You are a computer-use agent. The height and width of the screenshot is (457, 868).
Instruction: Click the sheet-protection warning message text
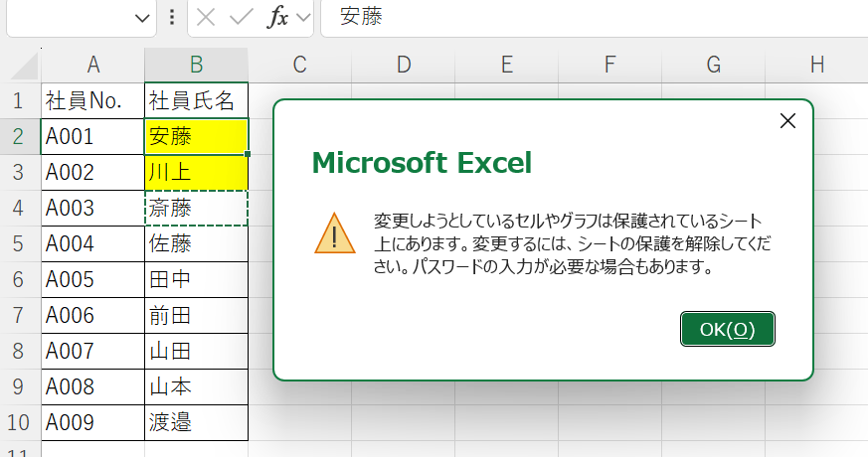572,243
